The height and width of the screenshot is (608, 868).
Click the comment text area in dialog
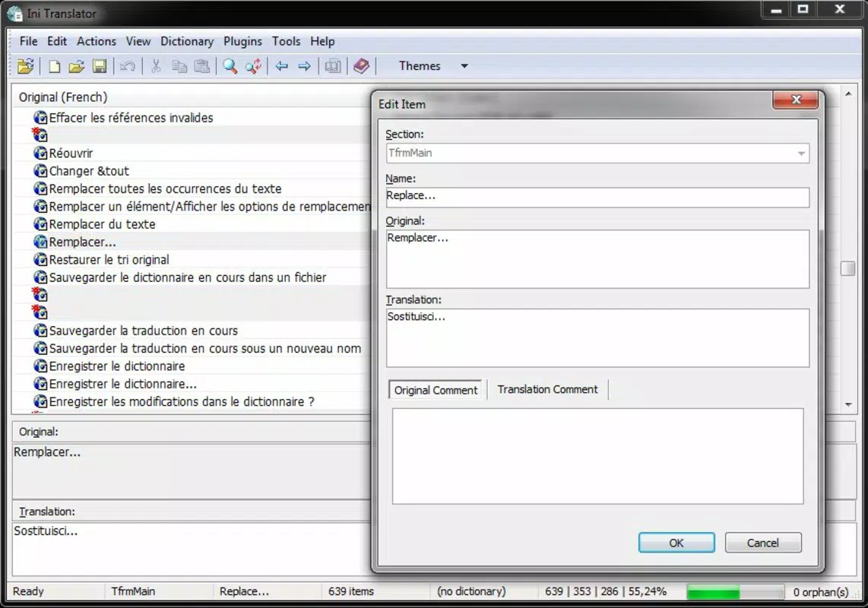[x=597, y=456]
